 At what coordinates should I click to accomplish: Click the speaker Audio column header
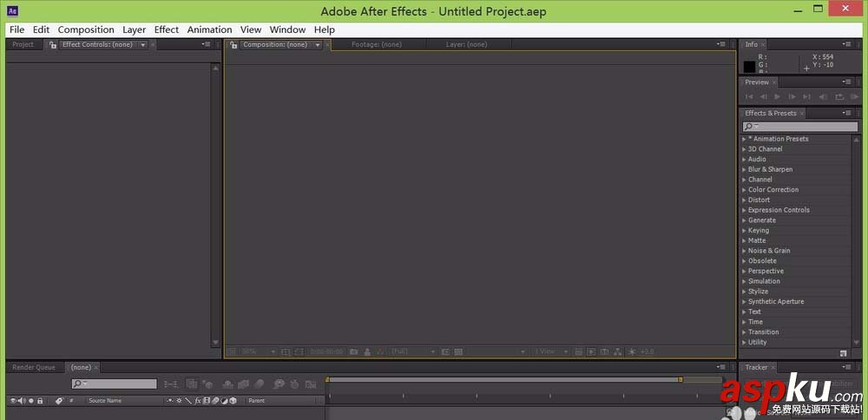pyautogui.click(x=22, y=401)
